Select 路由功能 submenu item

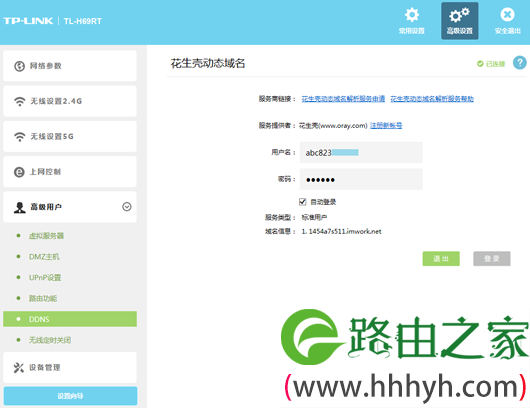click(x=43, y=298)
